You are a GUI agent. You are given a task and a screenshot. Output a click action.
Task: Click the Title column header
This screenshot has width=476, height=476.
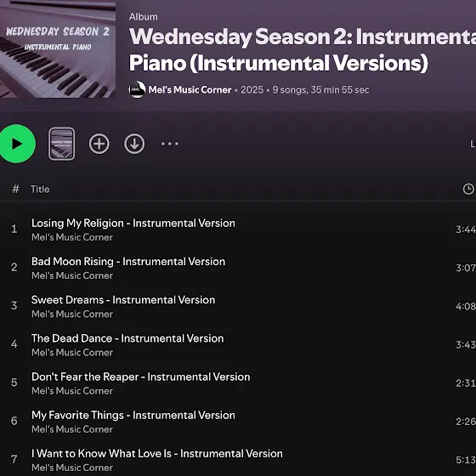[40, 189]
